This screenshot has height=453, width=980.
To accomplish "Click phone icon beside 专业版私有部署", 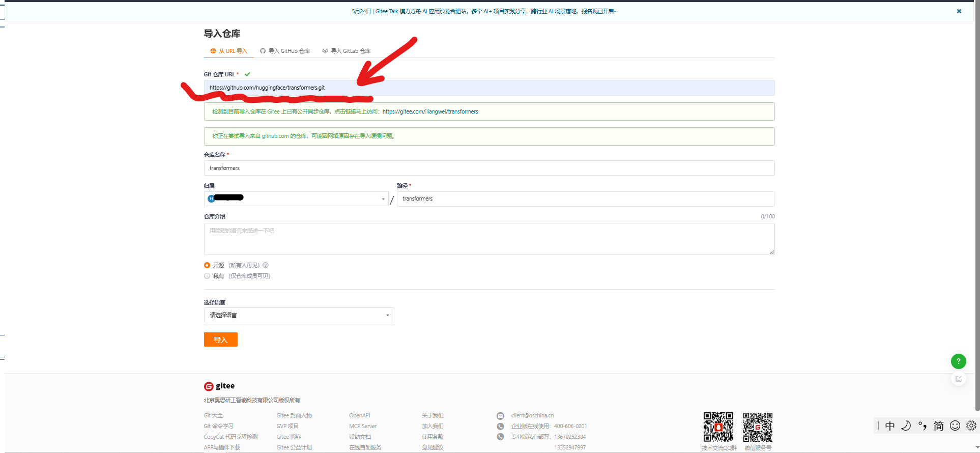I will click(501, 437).
